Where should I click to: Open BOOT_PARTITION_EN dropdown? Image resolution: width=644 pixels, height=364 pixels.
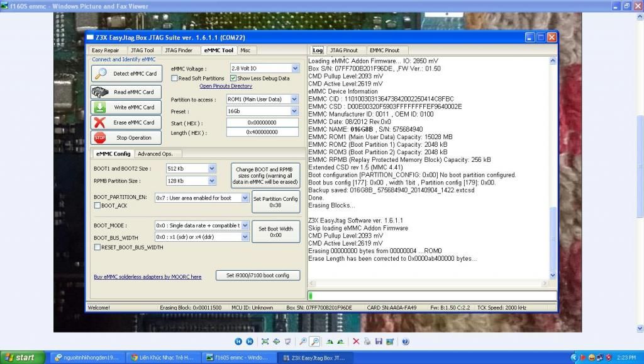pyautogui.click(x=245, y=198)
